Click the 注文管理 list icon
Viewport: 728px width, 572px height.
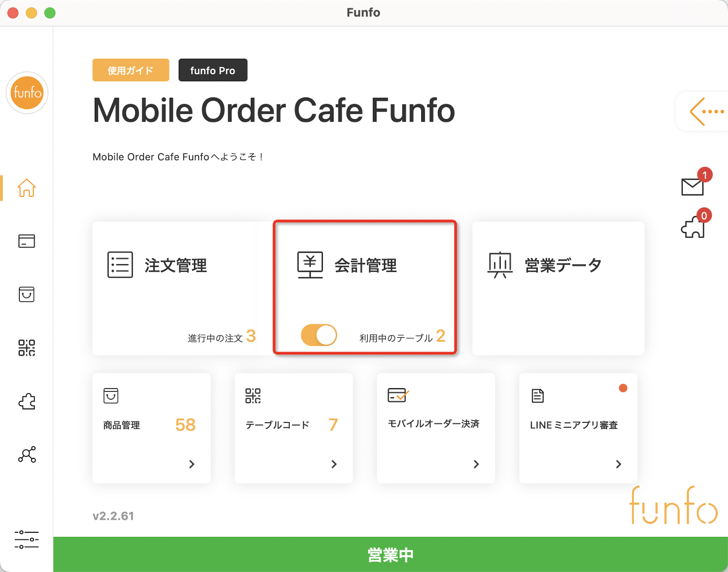coord(120,265)
